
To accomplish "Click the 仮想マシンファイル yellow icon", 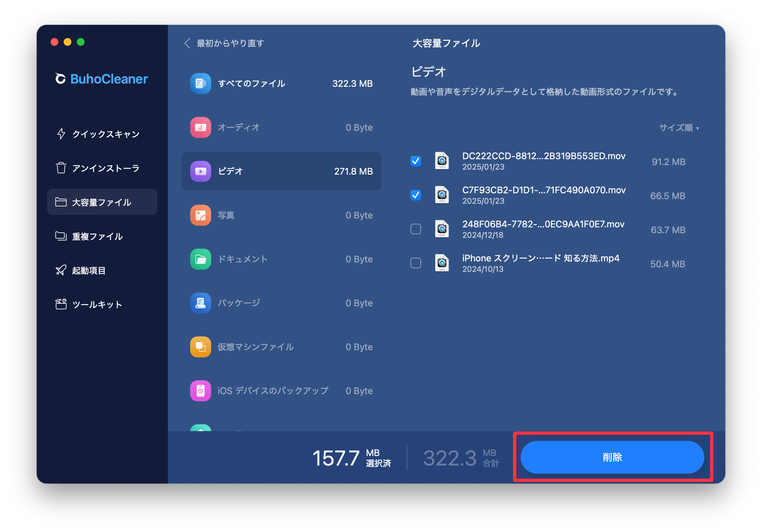I will [x=200, y=347].
